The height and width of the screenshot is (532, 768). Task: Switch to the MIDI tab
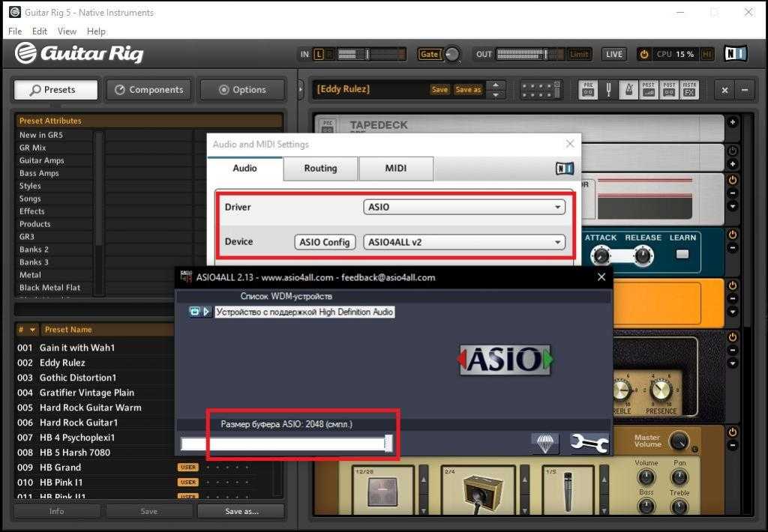[x=396, y=169]
